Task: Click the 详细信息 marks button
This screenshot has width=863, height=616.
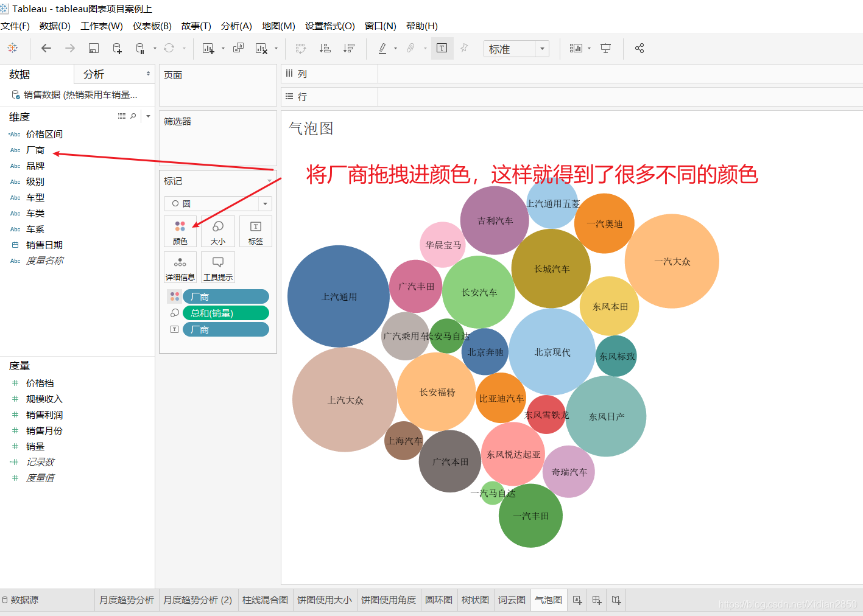Action: (180, 267)
